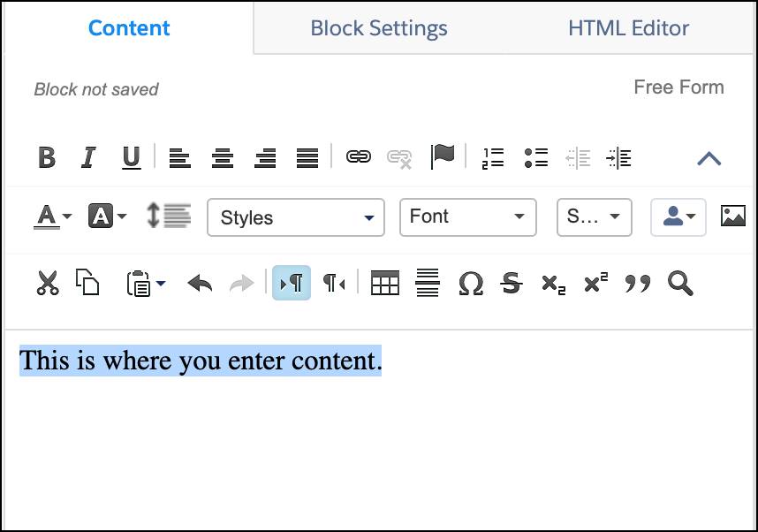Image resolution: width=758 pixels, height=532 pixels.
Task: Copy the selected text
Action: [x=87, y=282]
